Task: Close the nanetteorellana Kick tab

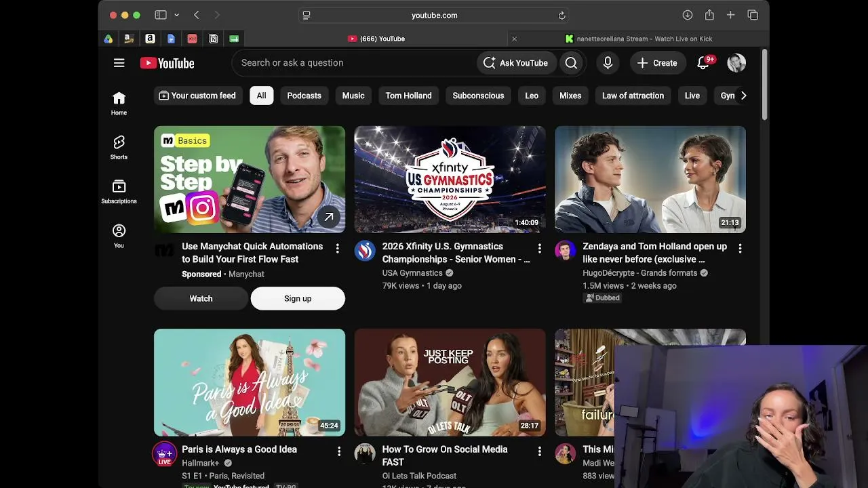Action: 514,39
